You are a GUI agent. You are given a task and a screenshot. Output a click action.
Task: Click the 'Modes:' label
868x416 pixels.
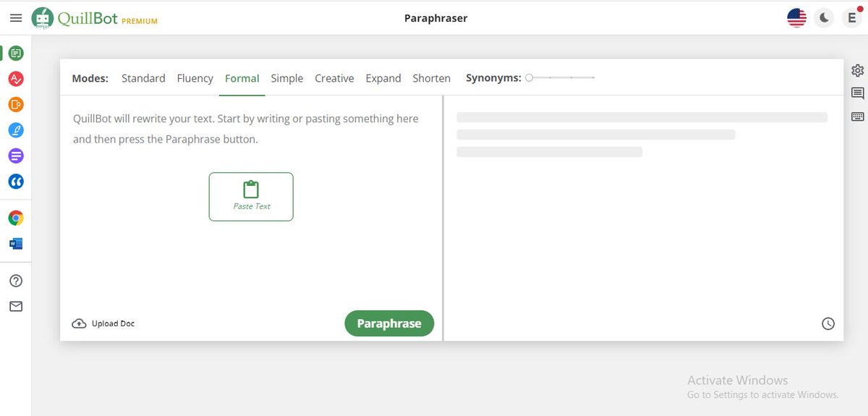pyautogui.click(x=90, y=78)
